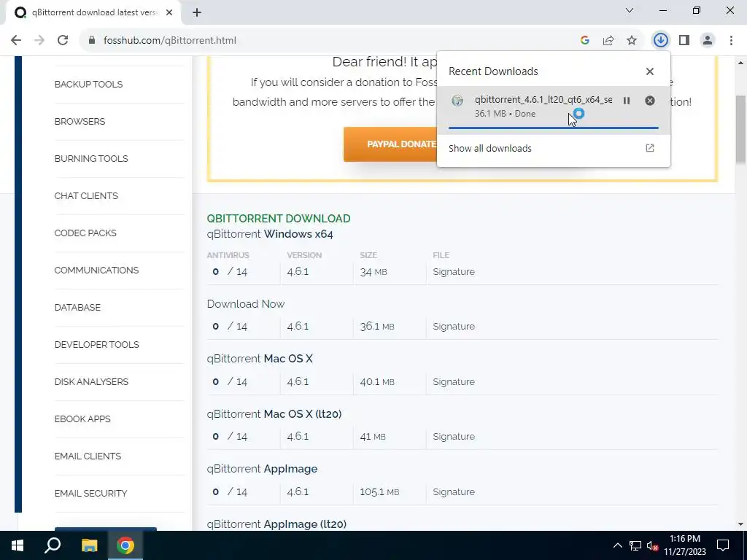The width and height of the screenshot is (747, 560).
Task: Reload the fosshub page
Action: point(63,41)
